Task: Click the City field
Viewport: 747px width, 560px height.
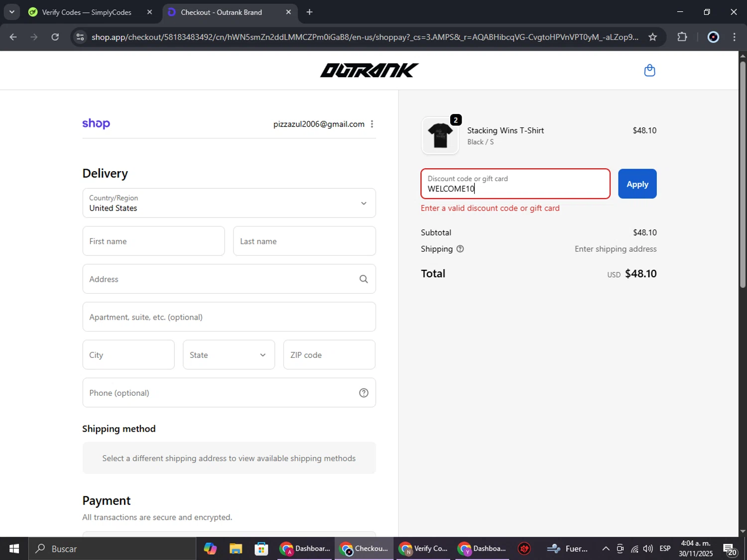Action: pos(128,355)
